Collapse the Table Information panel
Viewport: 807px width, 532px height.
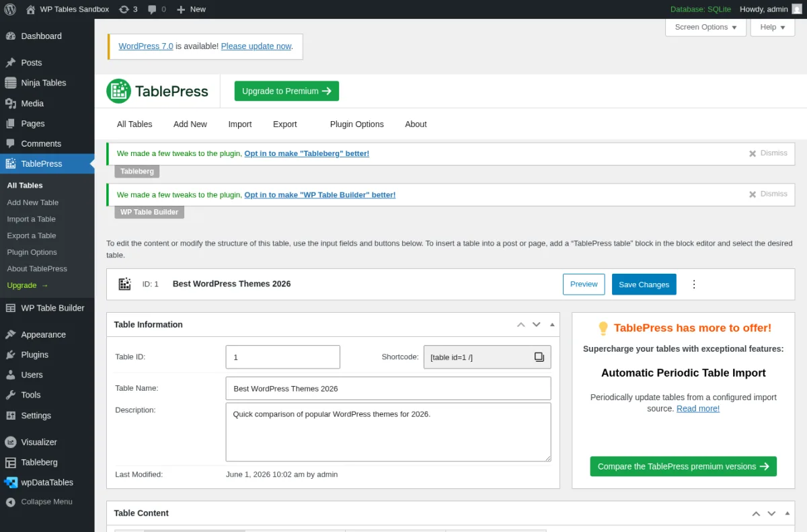coord(552,324)
